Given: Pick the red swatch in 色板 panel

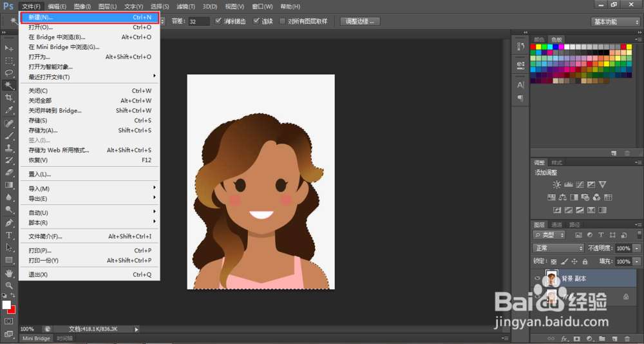Looking at the screenshot, I should coord(533,47).
